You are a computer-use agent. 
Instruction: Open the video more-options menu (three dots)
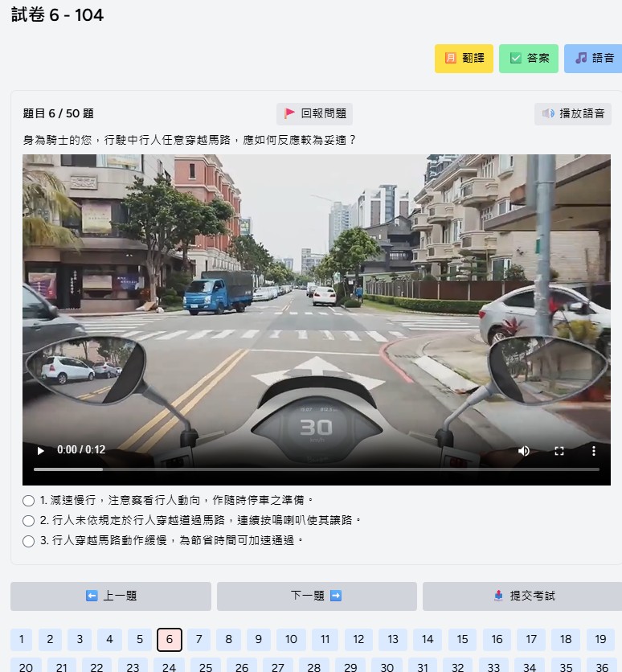click(594, 450)
